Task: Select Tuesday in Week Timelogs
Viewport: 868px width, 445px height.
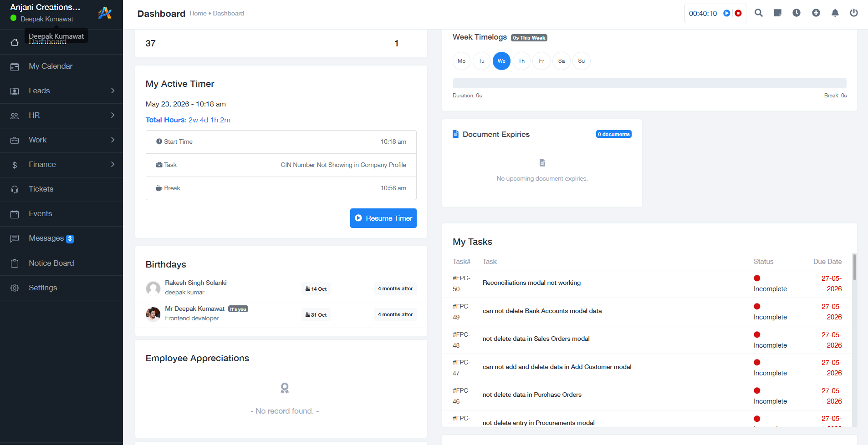Action: click(481, 61)
